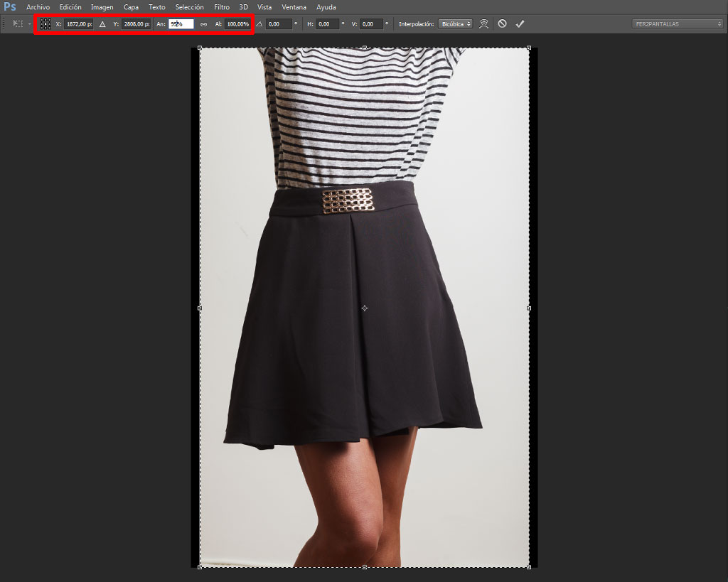Click the X position field
Image resolution: width=728 pixels, height=582 pixels.
78,24
